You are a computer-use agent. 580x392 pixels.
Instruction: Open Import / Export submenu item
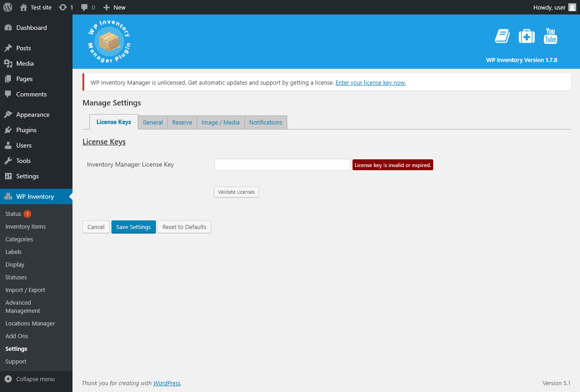click(36, 290)
